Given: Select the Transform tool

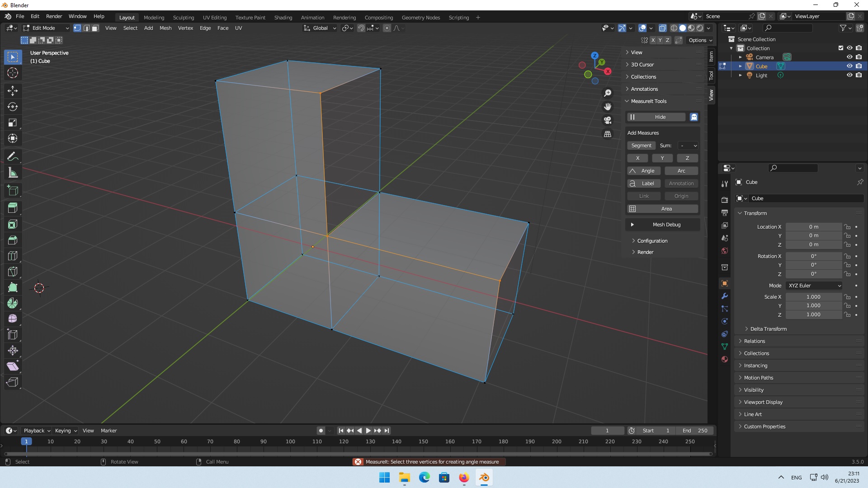Looking at the screenshot, I should tap(13, 138).
